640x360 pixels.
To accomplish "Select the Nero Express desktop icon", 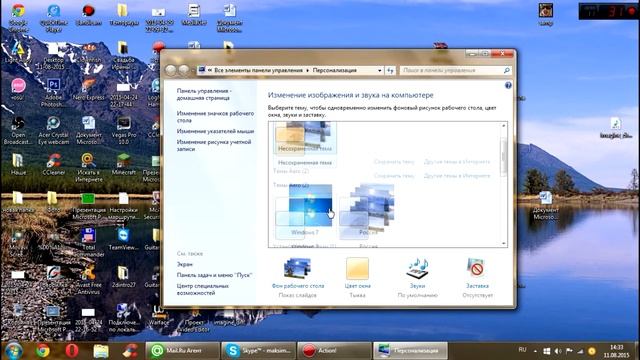I will click(x=88, y=89).
